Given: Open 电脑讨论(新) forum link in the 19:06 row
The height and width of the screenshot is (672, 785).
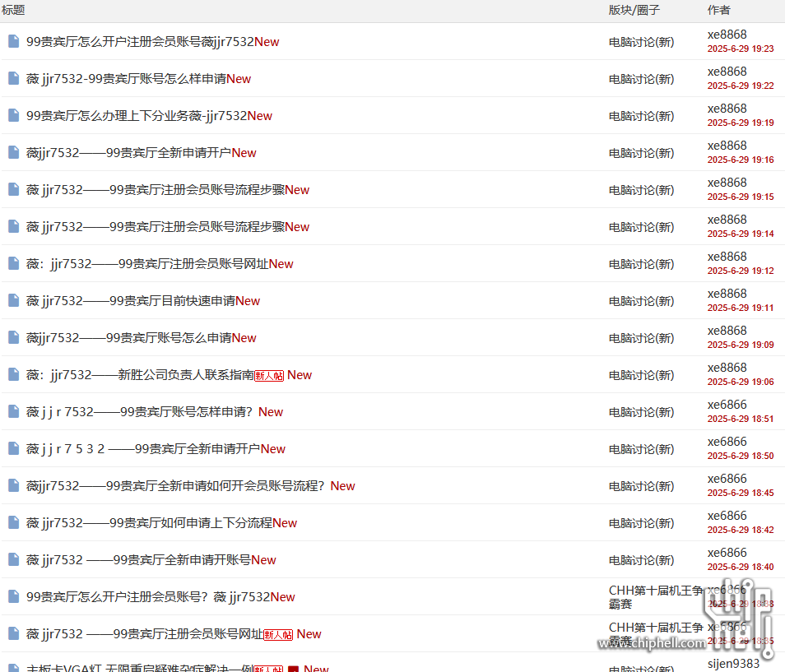Looking at the screenshot, I should coord(641,375).
